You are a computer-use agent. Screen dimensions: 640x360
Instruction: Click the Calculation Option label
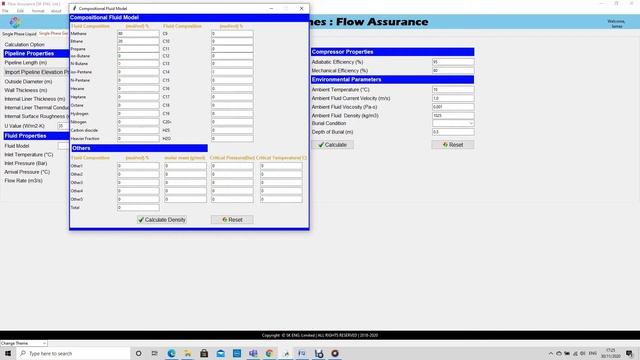[24, 44]
